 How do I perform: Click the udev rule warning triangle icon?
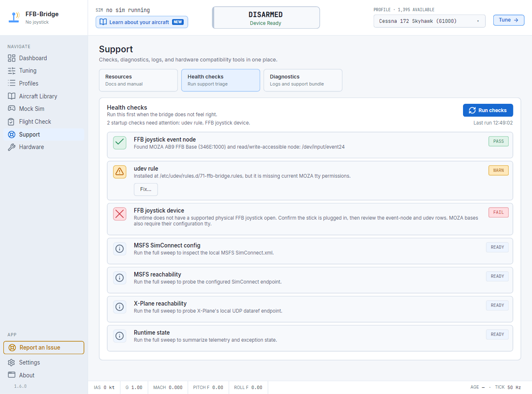[120, 172]
